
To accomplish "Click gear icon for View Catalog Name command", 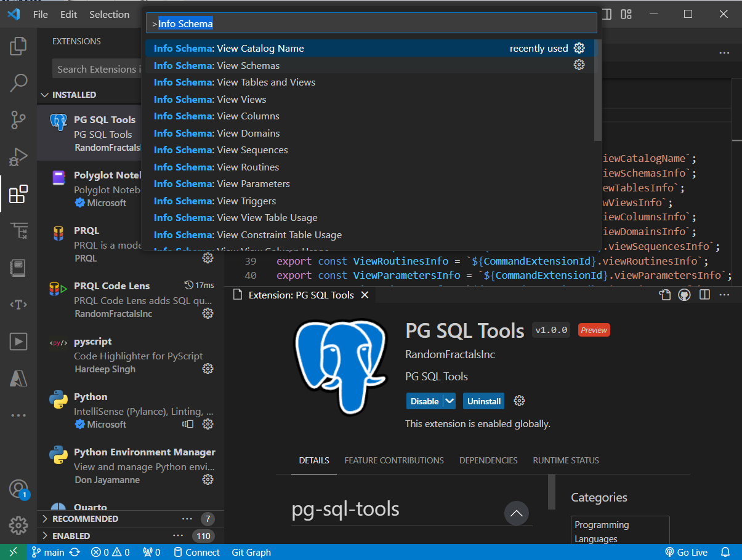I will (x=579, y=48).
